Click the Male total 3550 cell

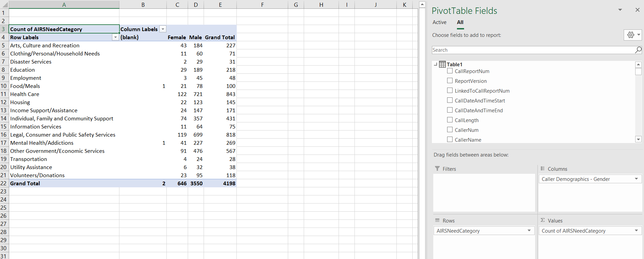196,183
